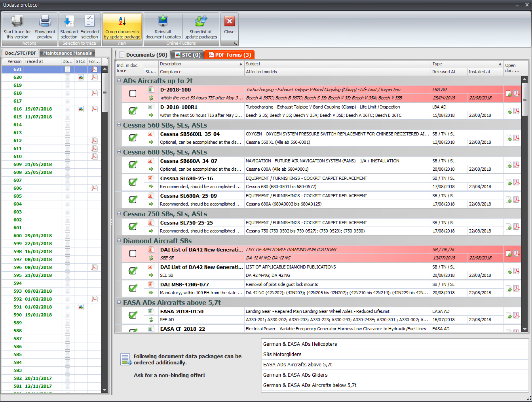Switch to the Maintenance Manuals tab
The height and width of the screenshot is (402, 532).
[x=67, y=53]
